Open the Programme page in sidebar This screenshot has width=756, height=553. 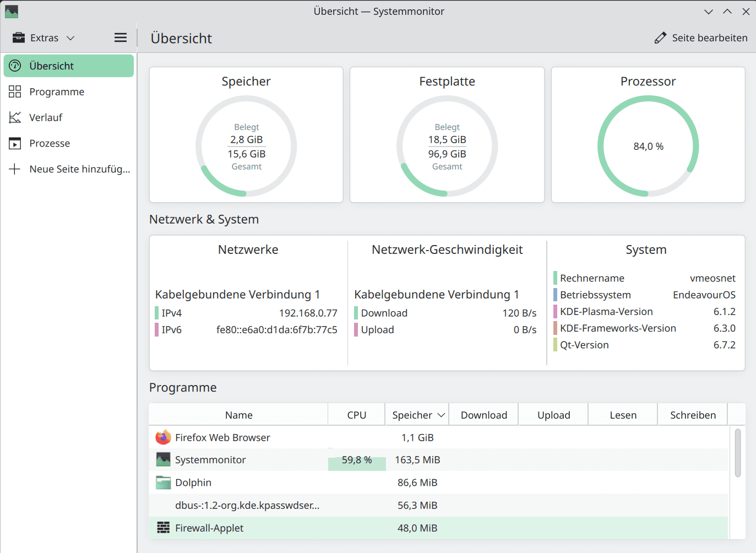pos(69,91)
